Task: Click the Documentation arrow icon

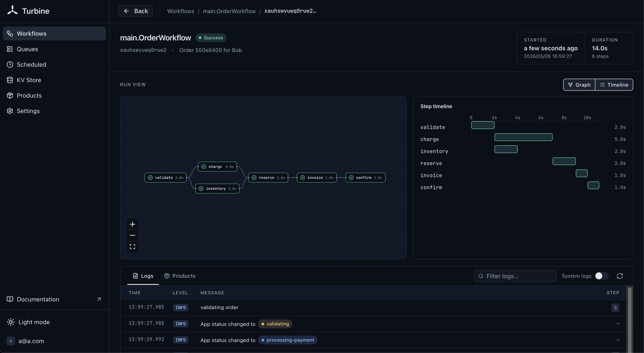Action: coord(99,299)
